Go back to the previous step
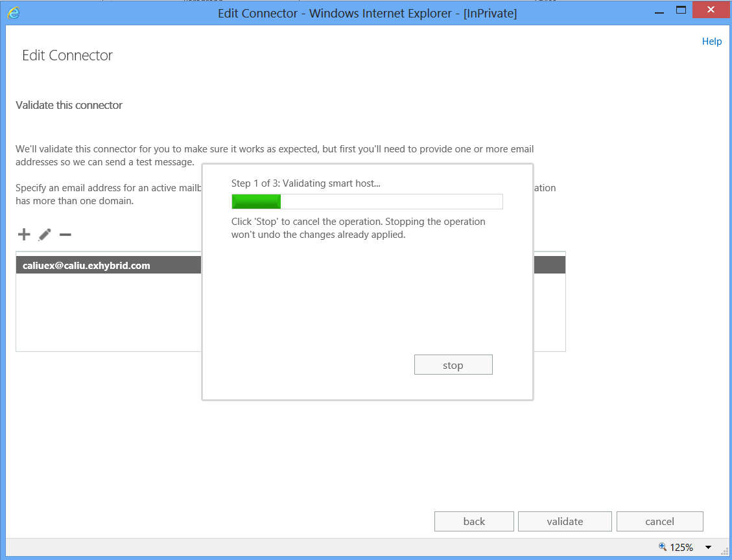The width and height of the screenshot is (732, 560). point(474,521)
